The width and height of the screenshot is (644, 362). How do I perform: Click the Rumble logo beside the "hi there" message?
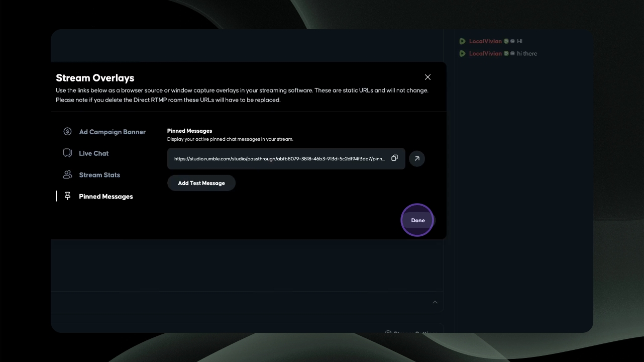[x=462, y=53]
